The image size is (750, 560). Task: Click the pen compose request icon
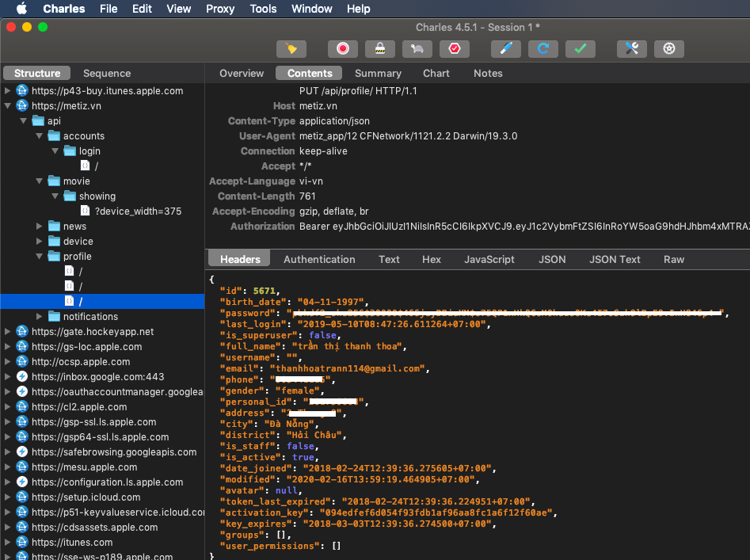[506, 49]
